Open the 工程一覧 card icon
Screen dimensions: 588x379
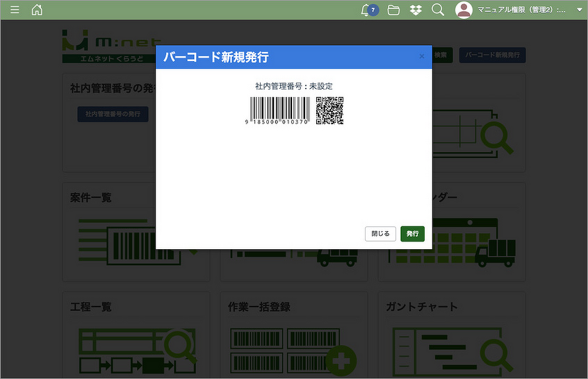point(137,351)
